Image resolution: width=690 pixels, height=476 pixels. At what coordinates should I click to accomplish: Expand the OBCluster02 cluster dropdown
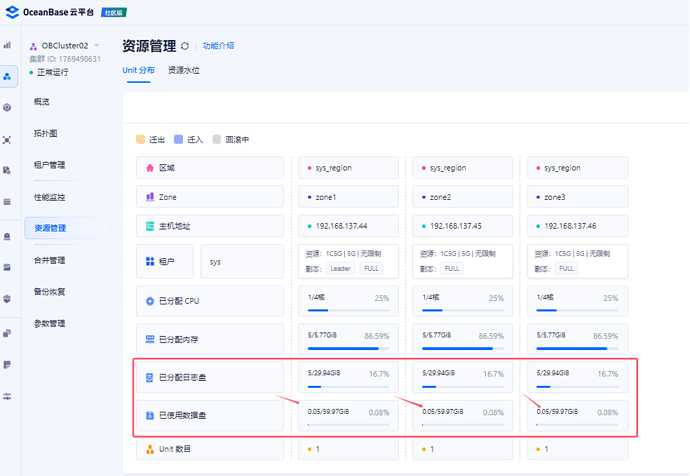pos(97,46)
